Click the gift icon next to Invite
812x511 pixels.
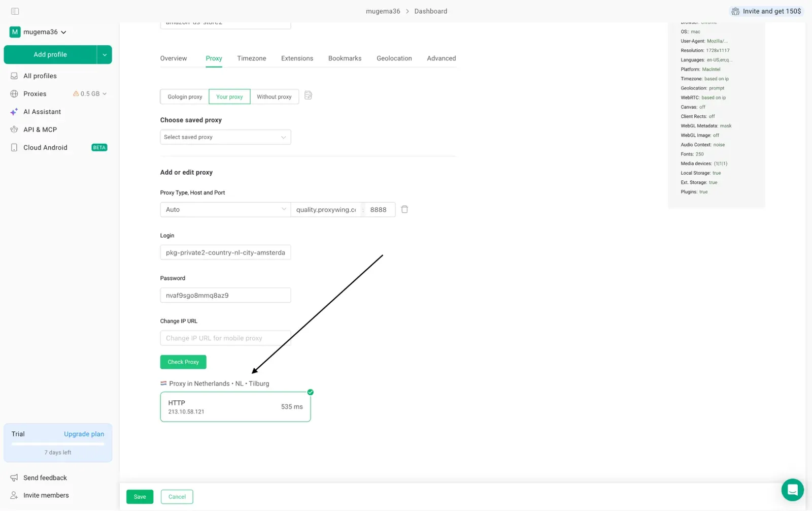pos(735,11)
